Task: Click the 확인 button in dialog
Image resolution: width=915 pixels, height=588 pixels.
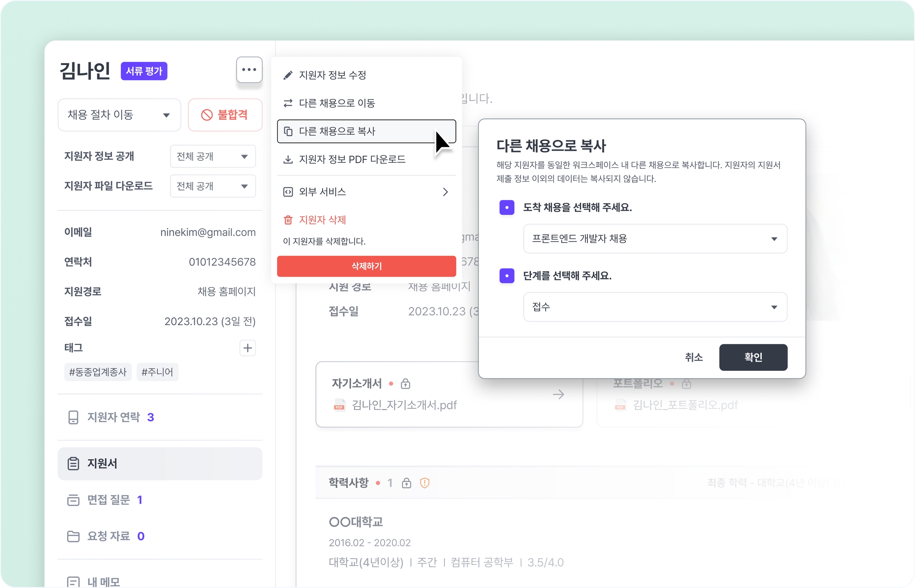Action: [x=753, y=357]
